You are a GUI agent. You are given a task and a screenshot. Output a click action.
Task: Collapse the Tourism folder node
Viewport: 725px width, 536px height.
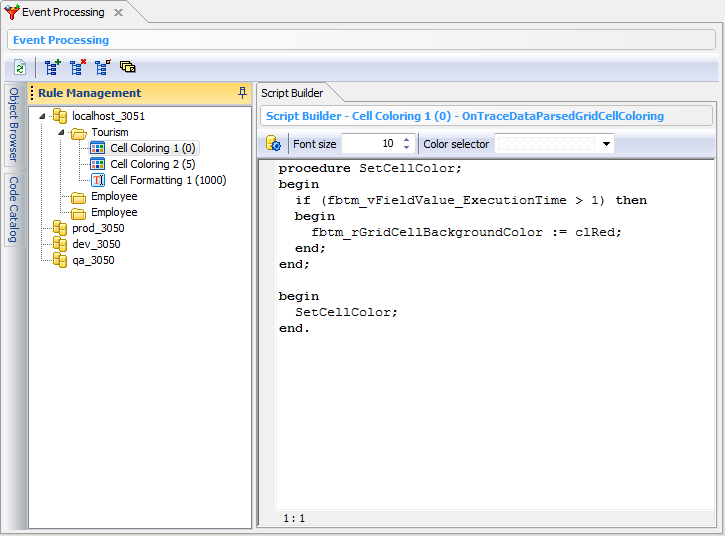(x=61, y=132)
